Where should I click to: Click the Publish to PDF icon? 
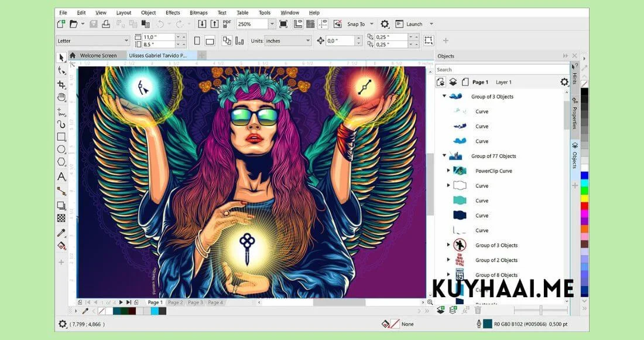point(227,24)
